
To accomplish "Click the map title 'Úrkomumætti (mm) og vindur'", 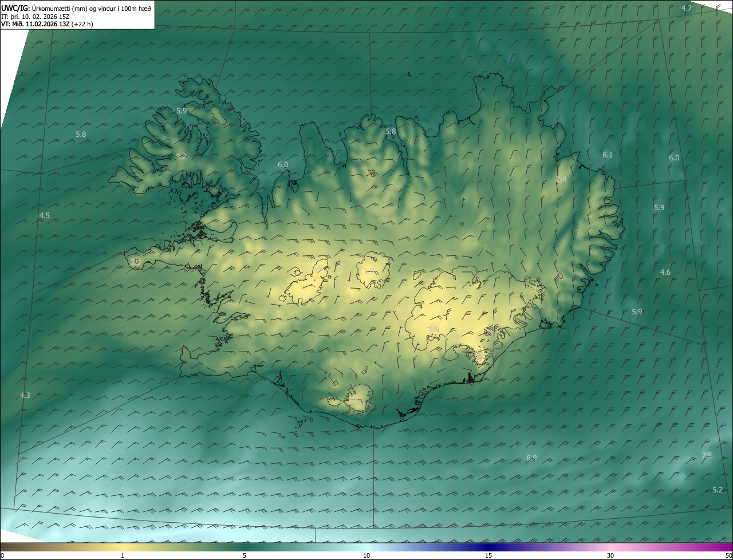I will [x=75, y=7].
